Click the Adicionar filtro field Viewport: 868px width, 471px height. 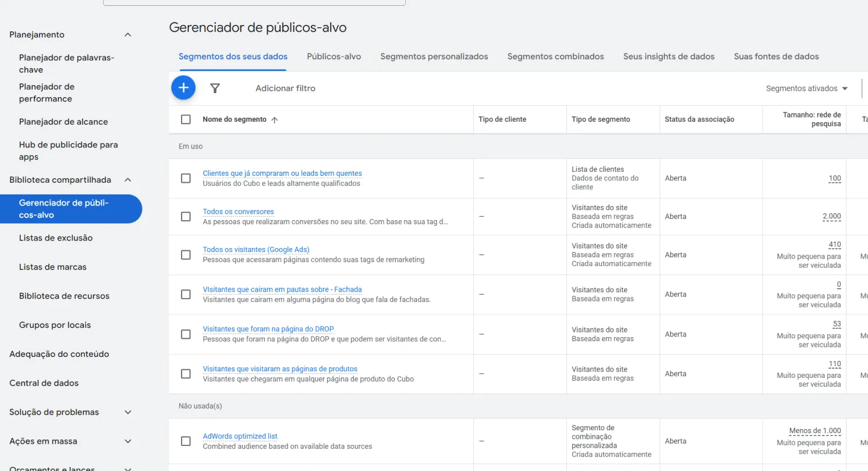click(x=285, y=88)
